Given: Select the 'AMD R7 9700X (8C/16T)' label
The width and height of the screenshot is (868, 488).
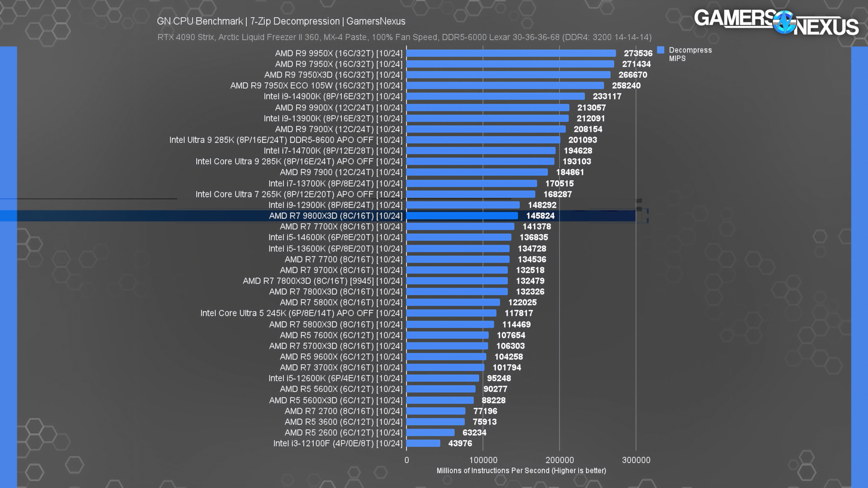Looking at the screenshot, I should click(x=341, y=270).
